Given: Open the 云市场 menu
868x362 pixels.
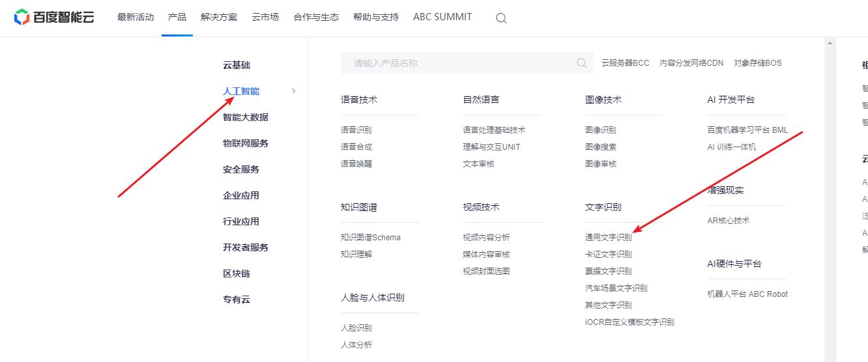Looking at the screenshot, I should [265, 17].
